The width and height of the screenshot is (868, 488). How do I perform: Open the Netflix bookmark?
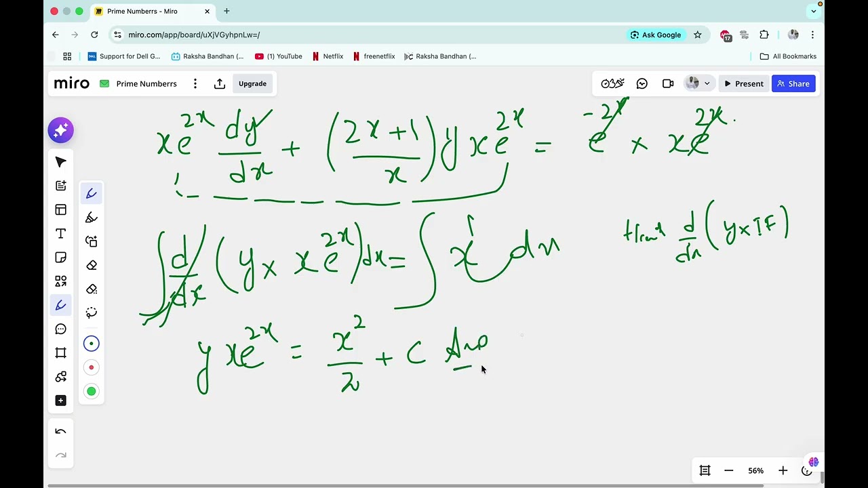coord(328,56)
